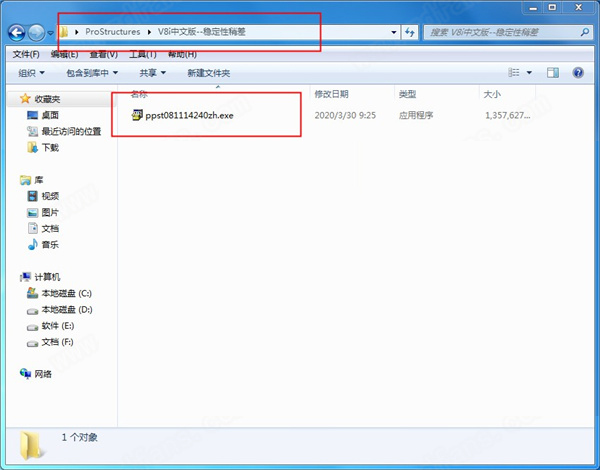This screenshot has width=600, height=470.
Task: Click the change view icon
Action: coord(514,72)
